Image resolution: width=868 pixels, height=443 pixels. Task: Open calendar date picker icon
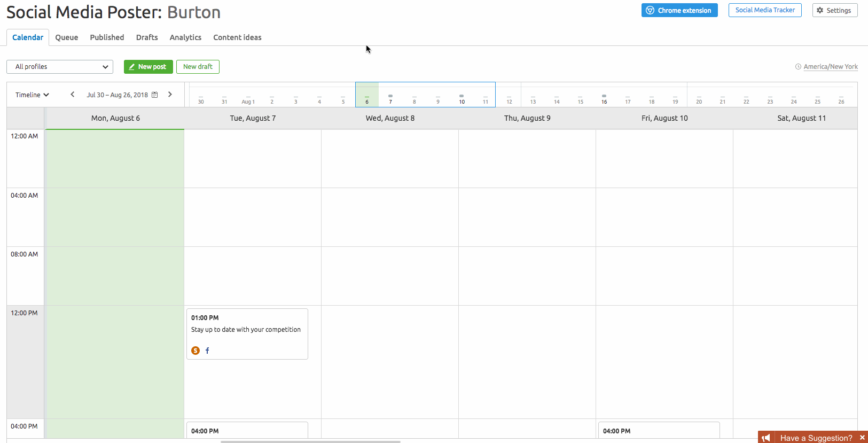tap(155, 95)
